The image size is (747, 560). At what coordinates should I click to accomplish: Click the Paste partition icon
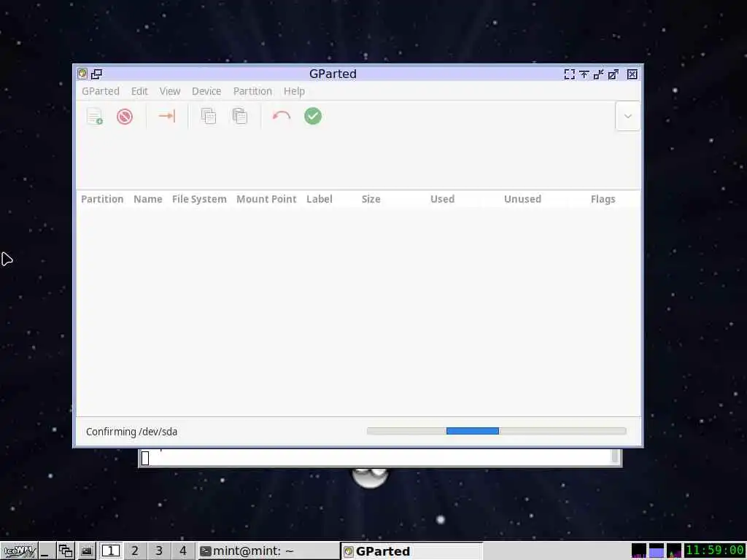coord(239,116)
